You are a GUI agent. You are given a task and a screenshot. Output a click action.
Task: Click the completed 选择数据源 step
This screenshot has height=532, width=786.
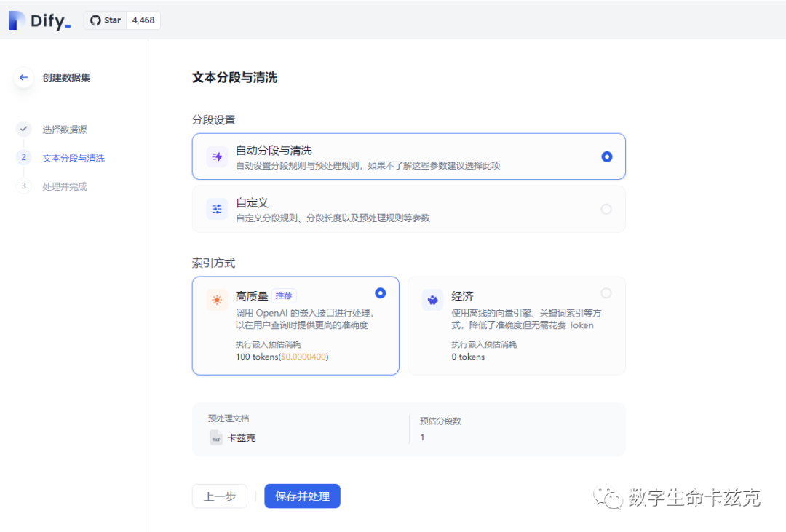pos(65,129)
